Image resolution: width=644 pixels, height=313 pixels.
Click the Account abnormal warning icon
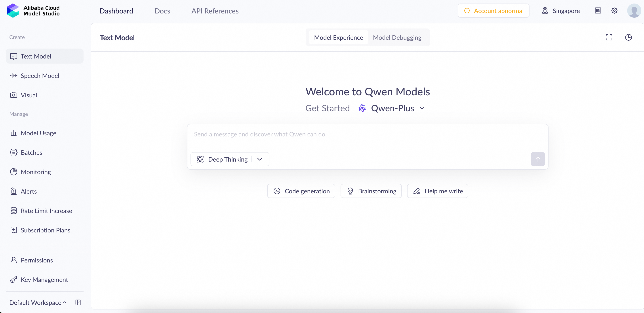pyautogui.click(x=467, y=11)
